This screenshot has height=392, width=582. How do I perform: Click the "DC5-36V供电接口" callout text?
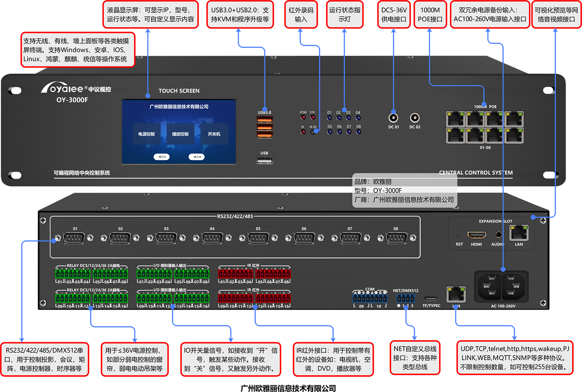point(394,15)
